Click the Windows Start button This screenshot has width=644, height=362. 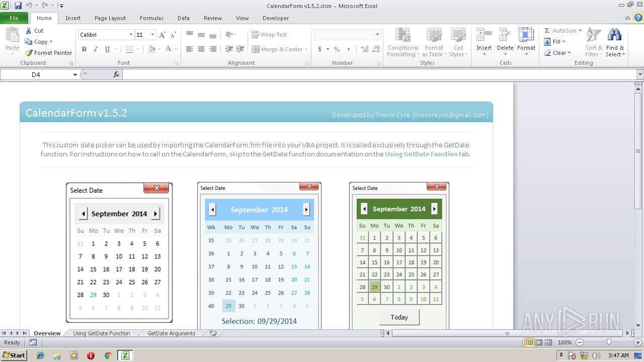coord(14,355)
